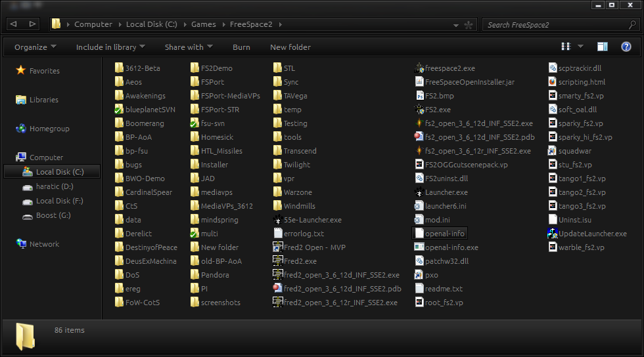This screenshot has width=644, height=357.
Task: Select Launcher.exe file
Action: (x=442, y=192)
